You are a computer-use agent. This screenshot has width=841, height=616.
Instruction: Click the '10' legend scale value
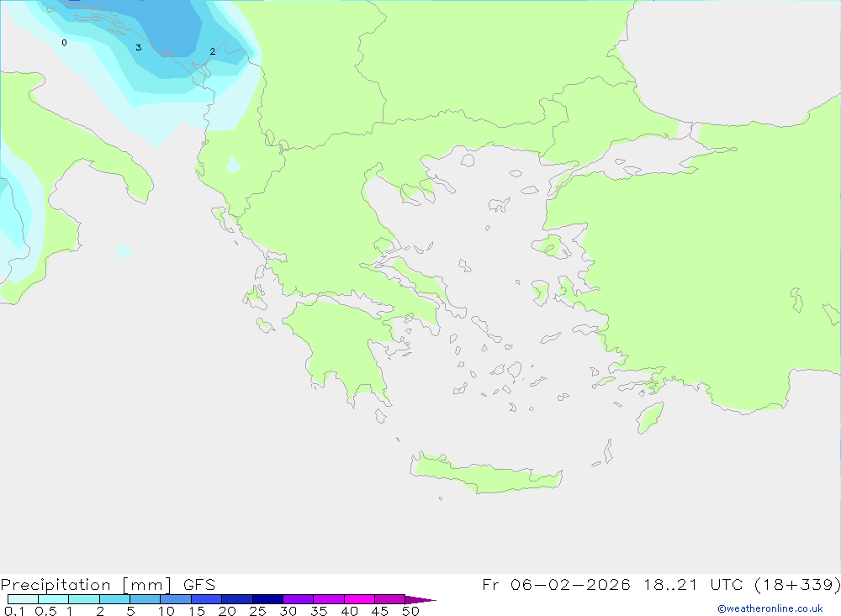(x=167, y=611)
